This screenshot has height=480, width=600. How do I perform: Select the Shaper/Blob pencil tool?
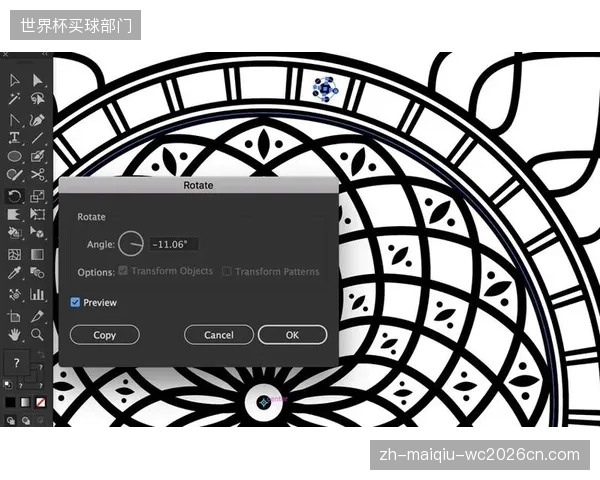[14, 175]
